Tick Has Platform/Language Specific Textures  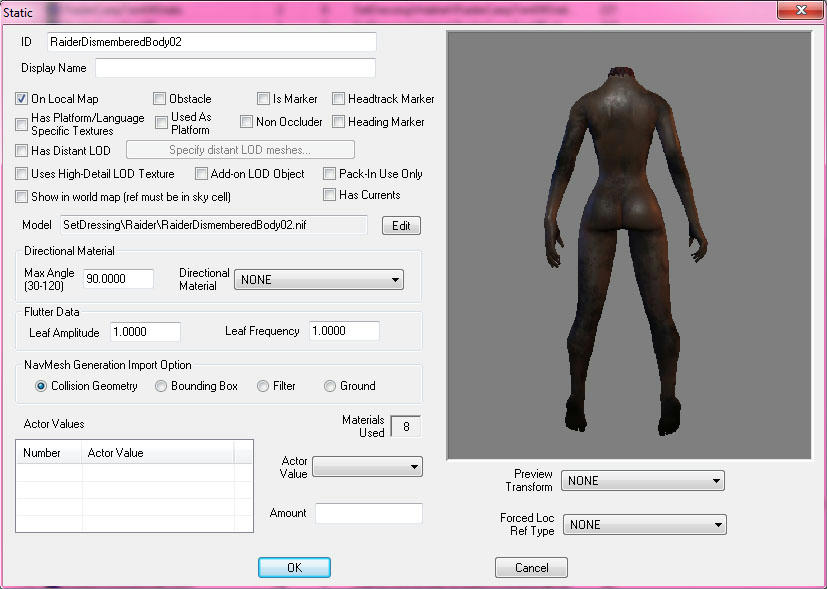(x=22, y=124)
